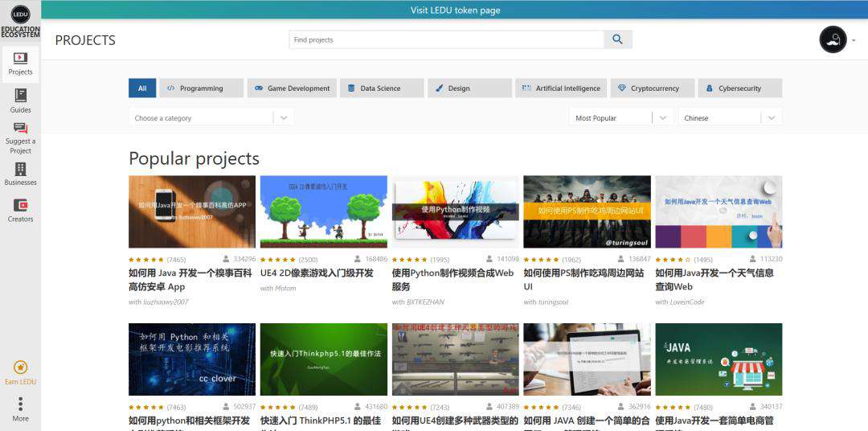
Task: Open the PS 吃鸡周边网站UI project thumbnail
Action: tap(588, 211)
